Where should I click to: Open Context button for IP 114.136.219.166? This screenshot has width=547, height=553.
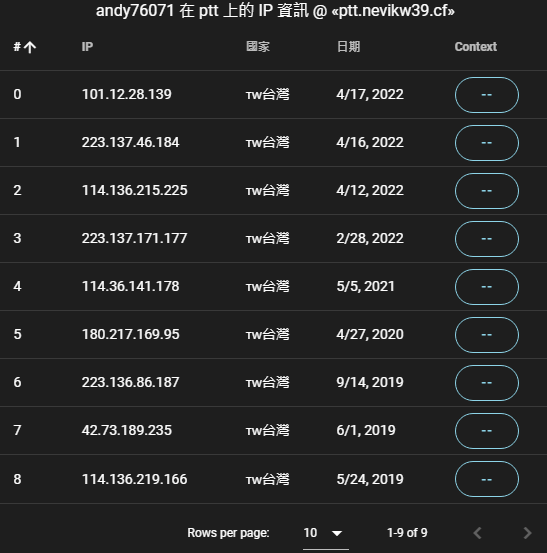pos(487,479)
